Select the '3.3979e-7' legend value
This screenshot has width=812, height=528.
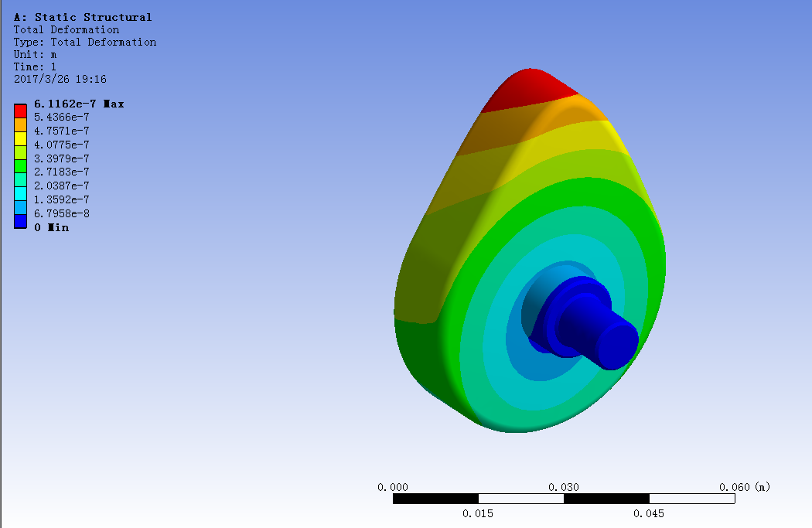click(x=62, y=158)
